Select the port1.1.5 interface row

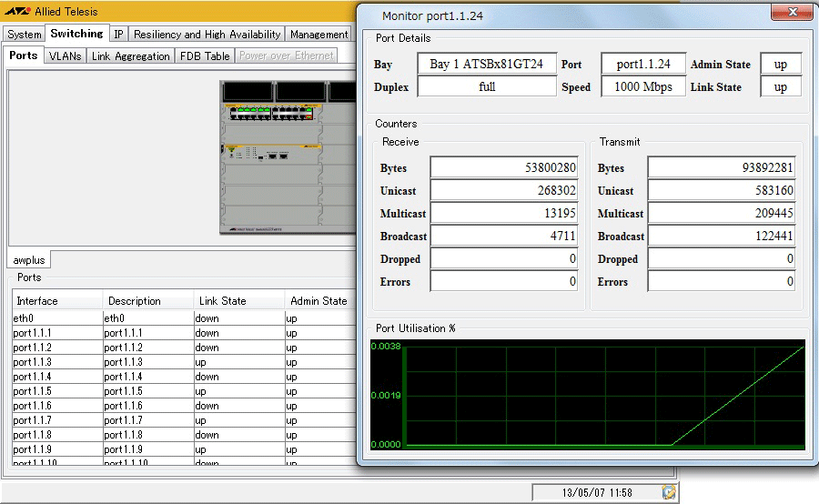coord(56,391)
